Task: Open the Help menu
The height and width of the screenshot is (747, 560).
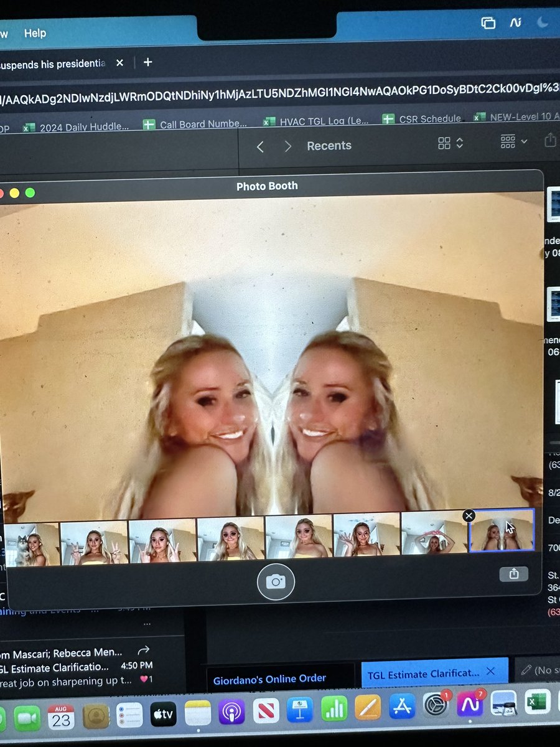Action: click(35, 33)
